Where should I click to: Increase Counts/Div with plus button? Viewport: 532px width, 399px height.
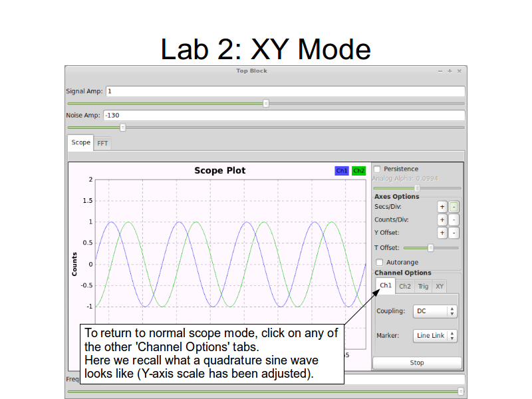[442, 220]
